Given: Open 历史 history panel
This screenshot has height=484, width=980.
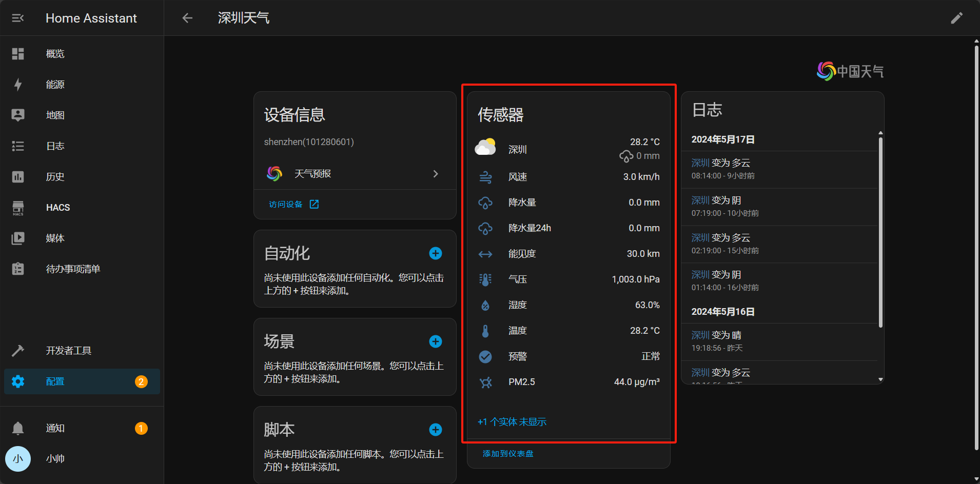Looking at the screenshot, I should (x=82, y=177).
